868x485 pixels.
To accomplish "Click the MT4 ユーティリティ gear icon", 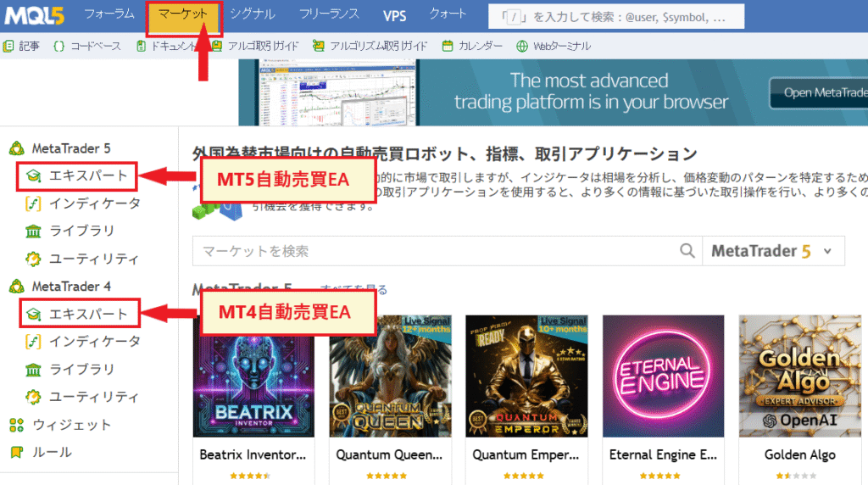I will pyautogui.click(x=34, y=396).
